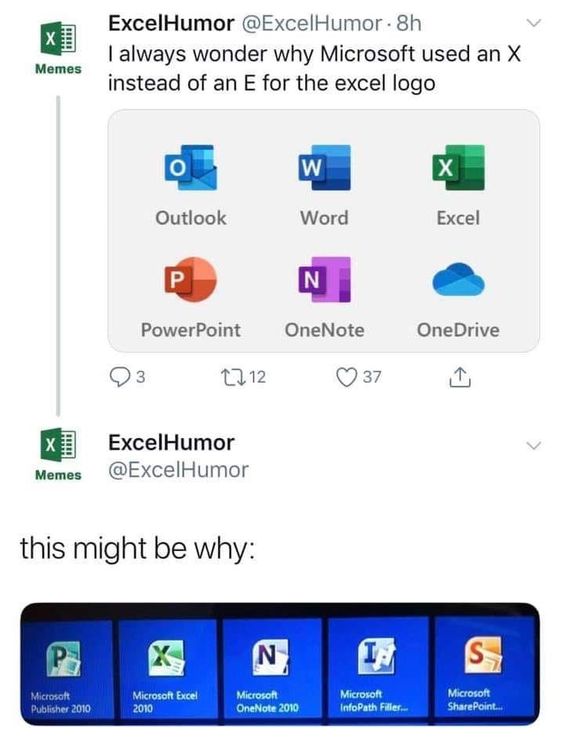Open the PowerPoint app icon
Screen dimensions: 564x751
point(191,280)
